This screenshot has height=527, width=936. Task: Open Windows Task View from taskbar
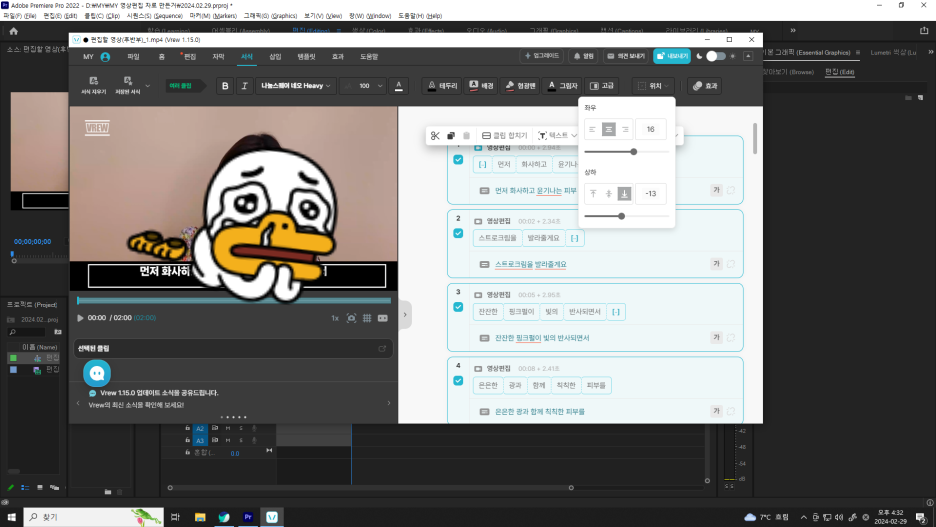(175, 517)
